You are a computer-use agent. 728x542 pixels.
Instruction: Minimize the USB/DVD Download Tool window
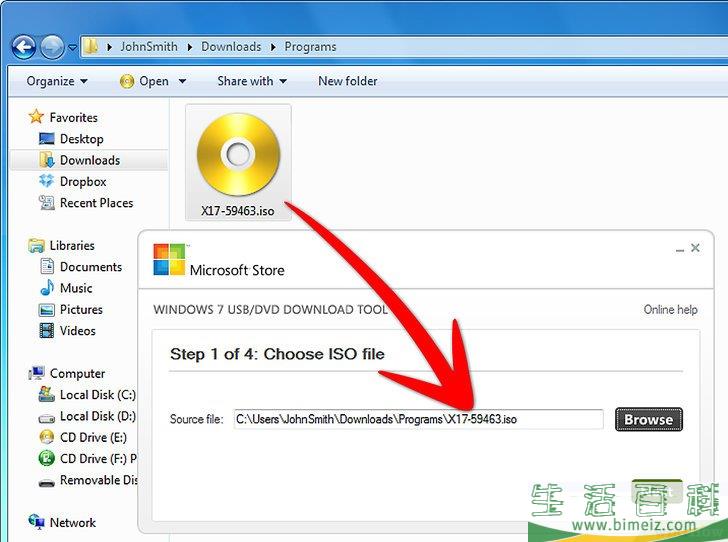[680, 250]
